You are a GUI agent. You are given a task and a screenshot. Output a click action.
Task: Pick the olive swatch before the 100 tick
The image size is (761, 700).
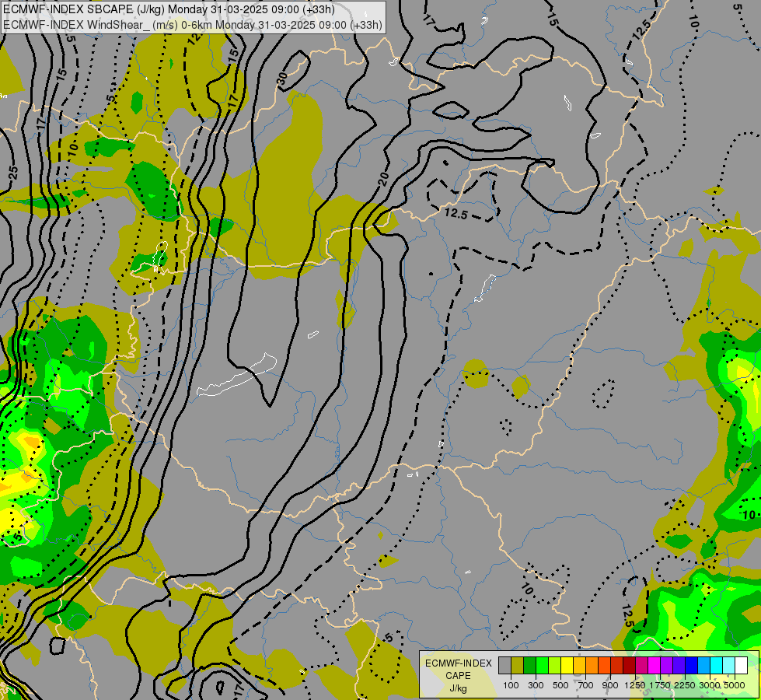[518, 665]
